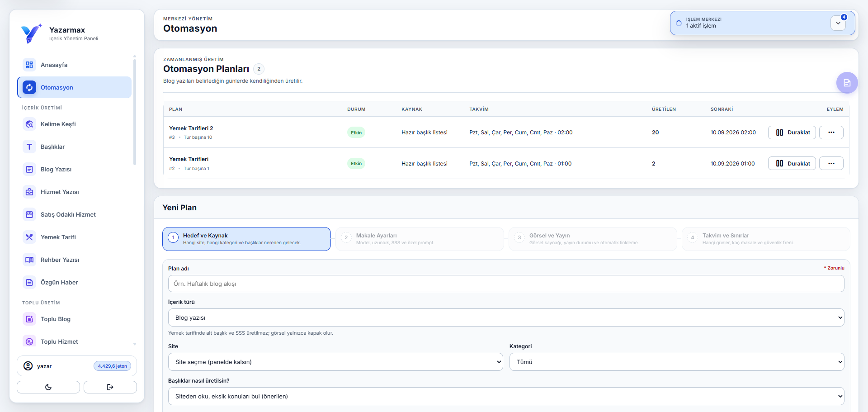The height and width of the screenshot is (412, 868).
Task: Pause the Yemek Tarifleri 2 plan
Action: 792,133
